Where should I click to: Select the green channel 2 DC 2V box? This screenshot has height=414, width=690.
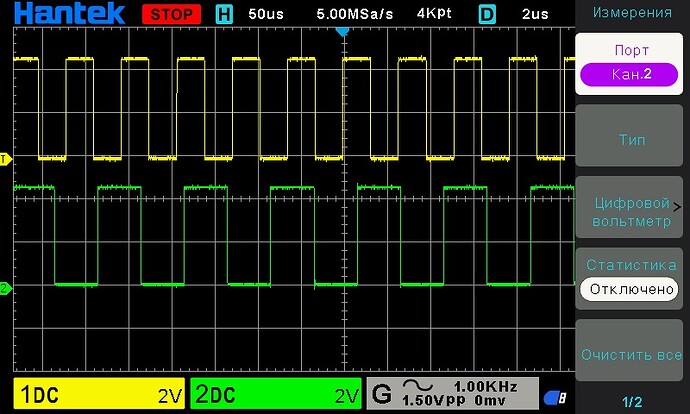pyautogui.click(x=276, y=394)
